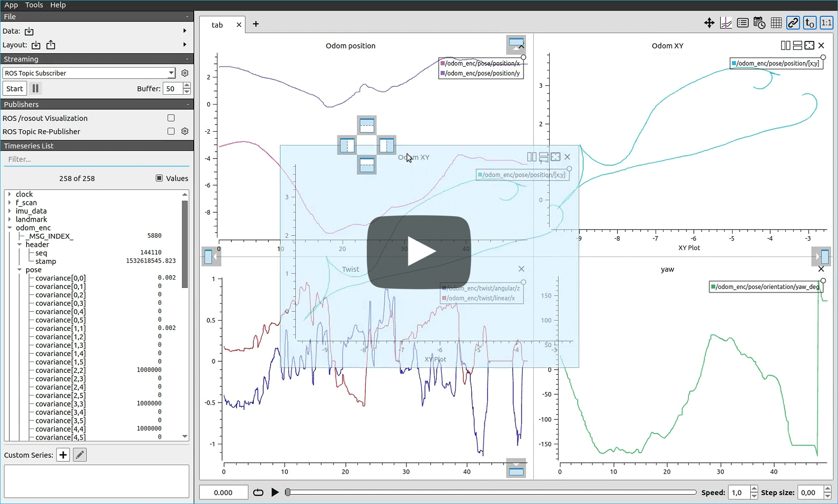Screen dimensions: 838x504
Task: Open the Tools menu
Action: [34, 5]
